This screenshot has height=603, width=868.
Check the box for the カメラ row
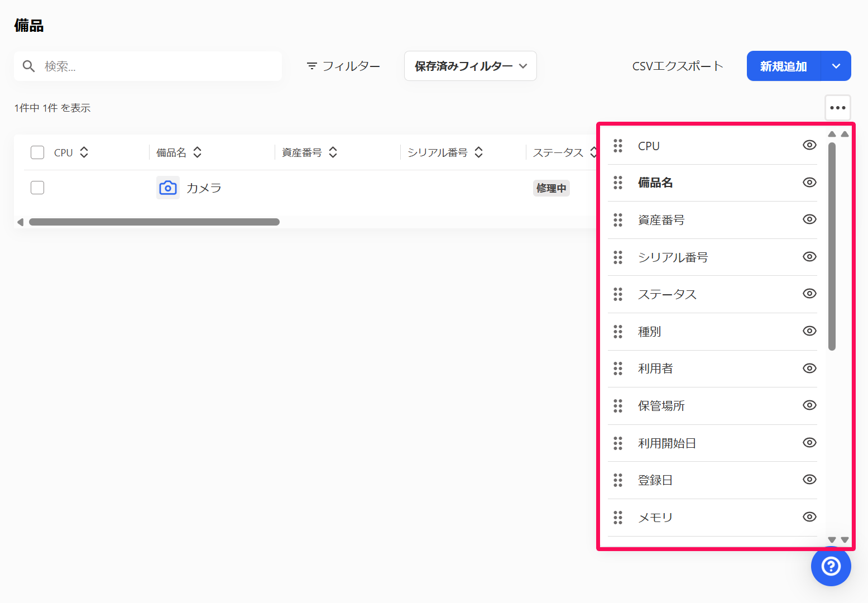(37, 188)
